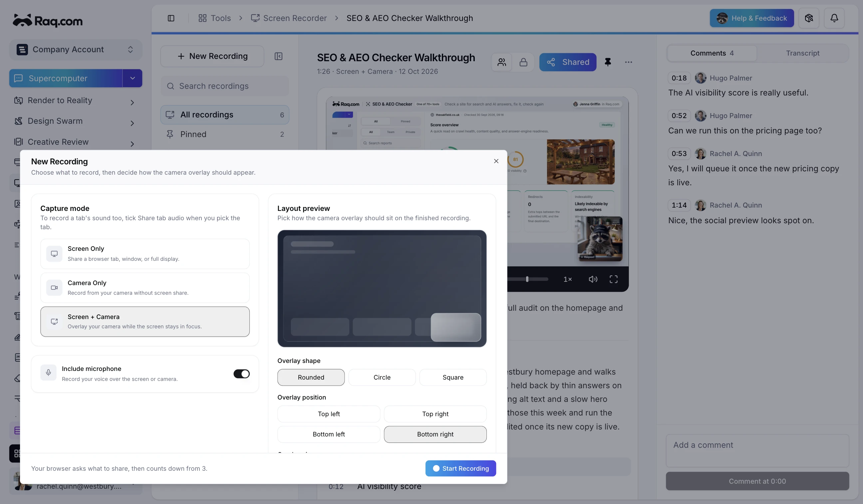Click the Screen Only monitor icon
The image size is (863, 504).
[x=54, y=254]
